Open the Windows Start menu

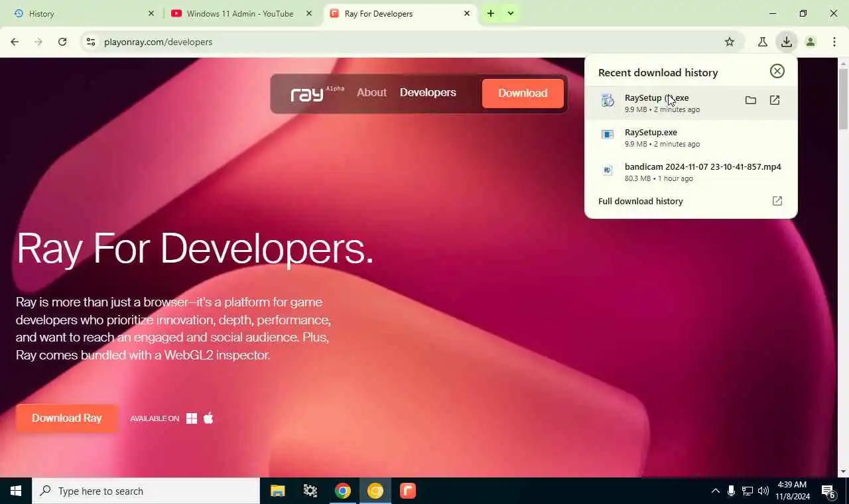pyautogui.click(x=16, y=491)
